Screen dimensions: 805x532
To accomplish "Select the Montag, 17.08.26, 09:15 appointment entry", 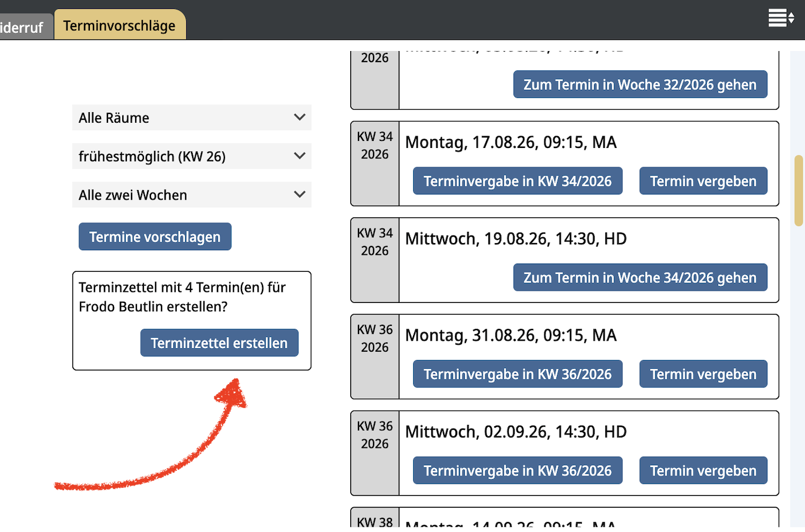I will click(511, 142).
